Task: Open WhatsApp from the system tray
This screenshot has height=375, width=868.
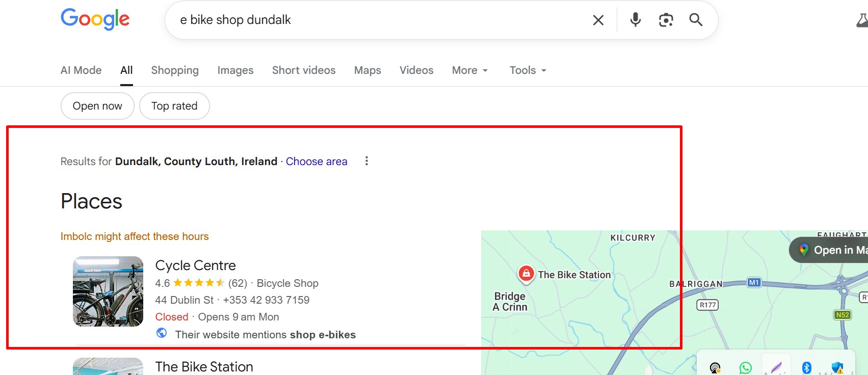Action: (745, 367)
